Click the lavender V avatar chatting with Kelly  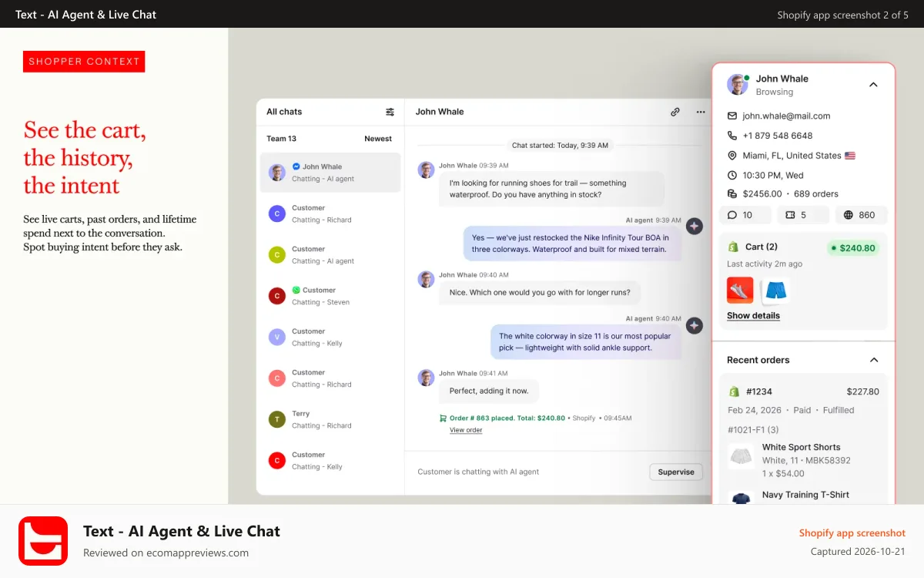[277, 337]
